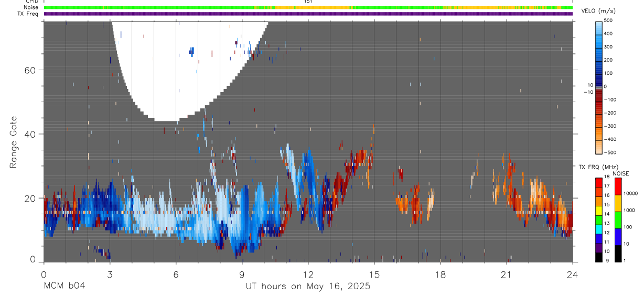Select the blue 10–100 segment in NOISE legend
This screenshot has width=644, height=297.
coord(617,236)
